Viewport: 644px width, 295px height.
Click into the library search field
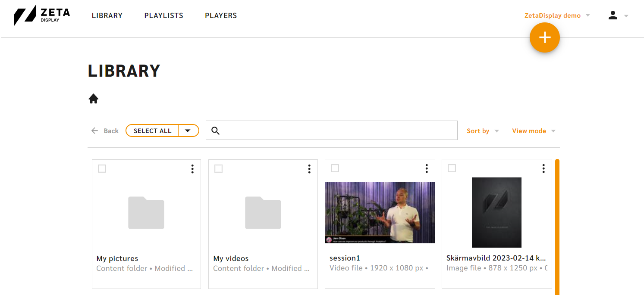tap(332, 130)
